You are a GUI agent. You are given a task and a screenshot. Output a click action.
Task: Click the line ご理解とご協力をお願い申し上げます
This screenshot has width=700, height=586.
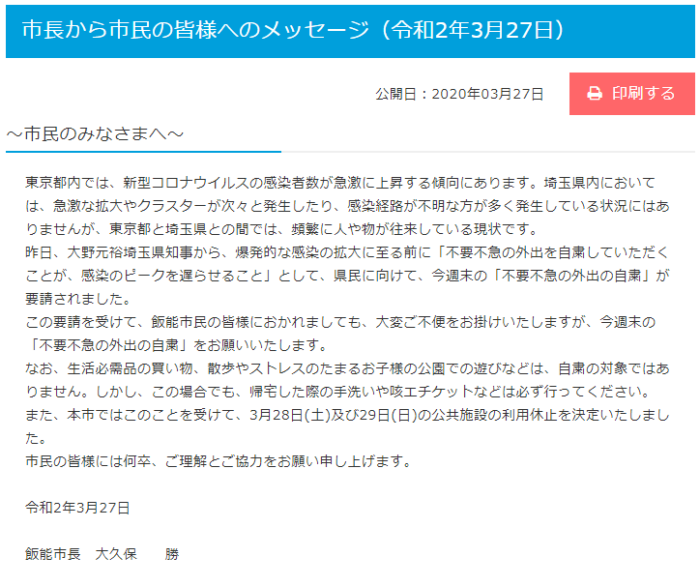pyautogui.click(x=217, y=461)
